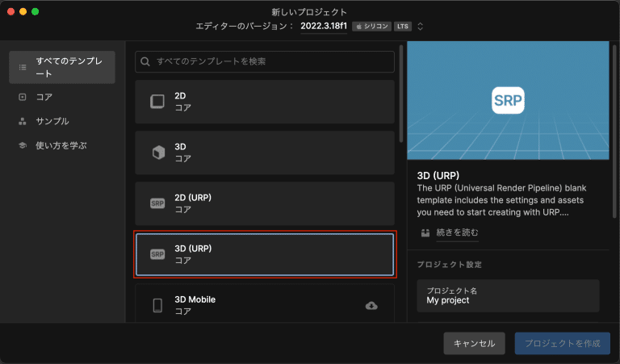Click the graduation cap icon for 使い方を学ぶ
The image size is (620, 364).
pos(23,145)
